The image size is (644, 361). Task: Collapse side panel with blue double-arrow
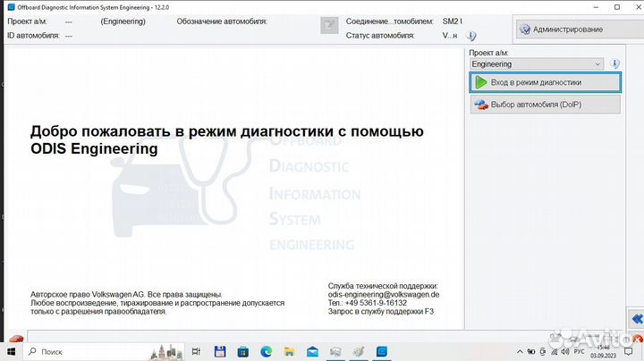point(637,319)
